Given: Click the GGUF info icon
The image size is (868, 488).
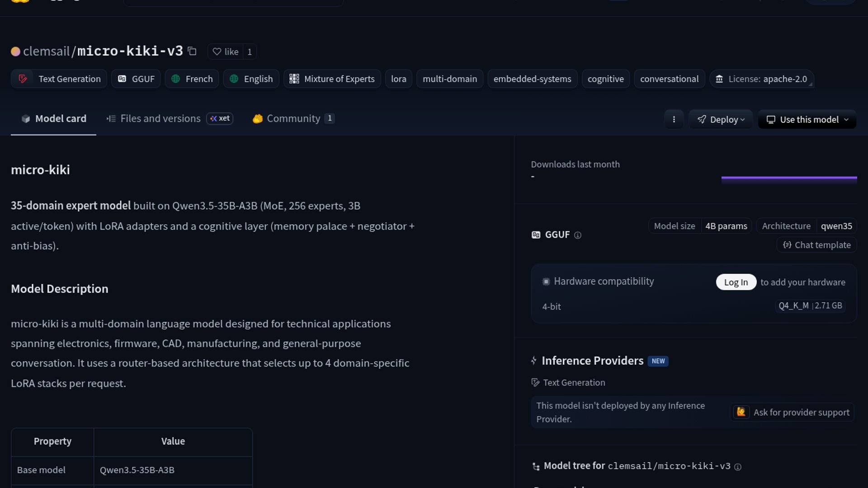Looking at the screenshot, I should click(577, 235).
